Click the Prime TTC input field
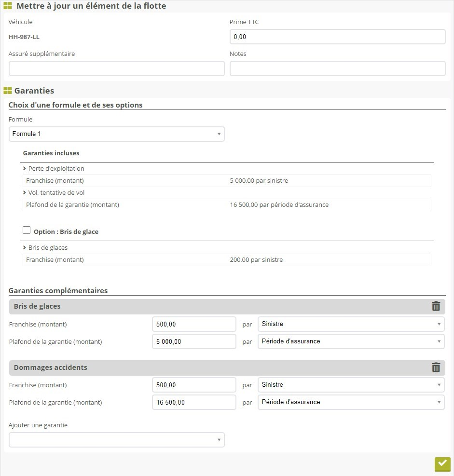 337,37
